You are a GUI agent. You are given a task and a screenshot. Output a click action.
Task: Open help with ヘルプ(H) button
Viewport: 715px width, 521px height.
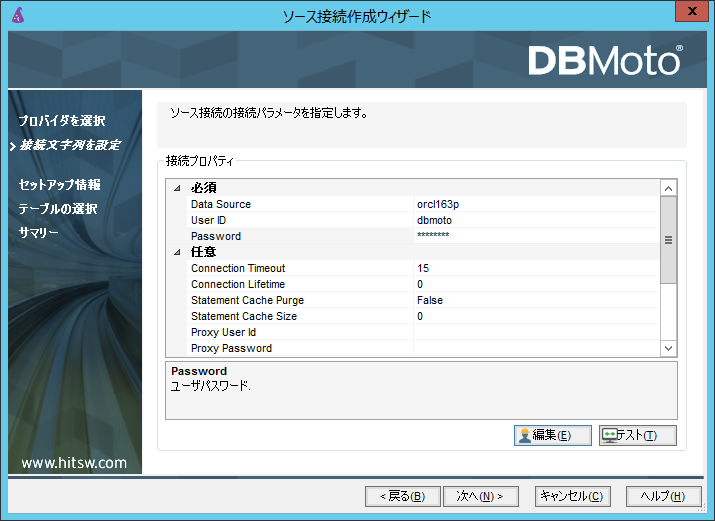pos(663,496)
